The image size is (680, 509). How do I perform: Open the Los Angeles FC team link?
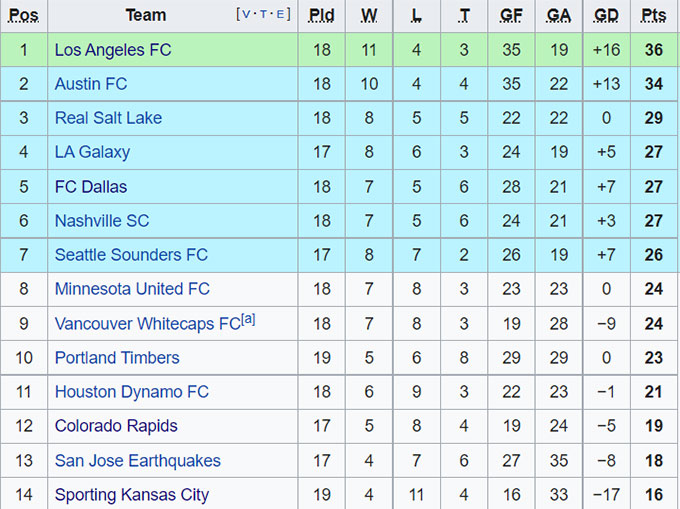(113, 50)
